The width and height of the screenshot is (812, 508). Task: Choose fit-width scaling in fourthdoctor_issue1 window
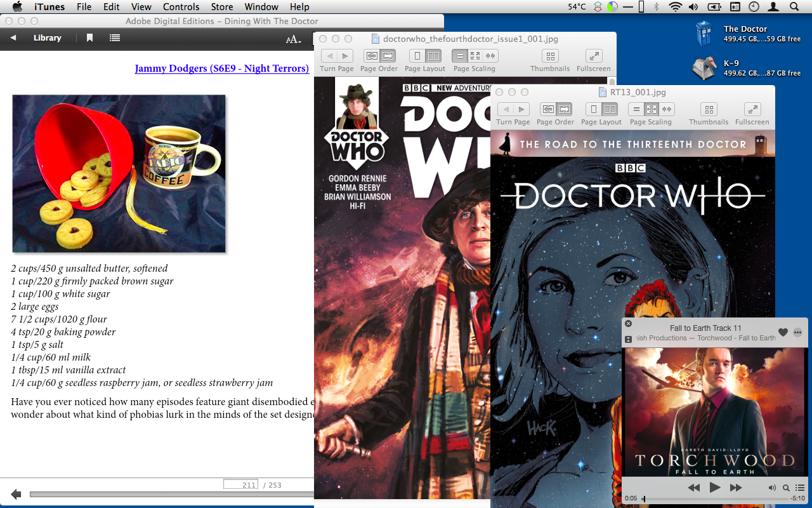point(490,56)
